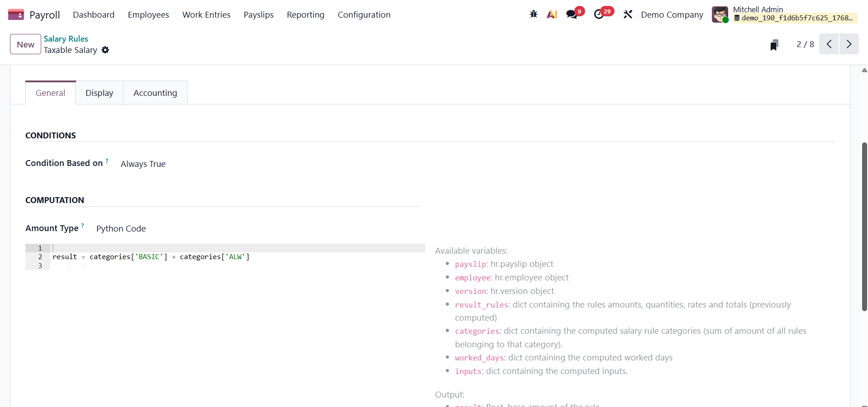Switch to the Display tab
The image size is (868, 407).
99,93
